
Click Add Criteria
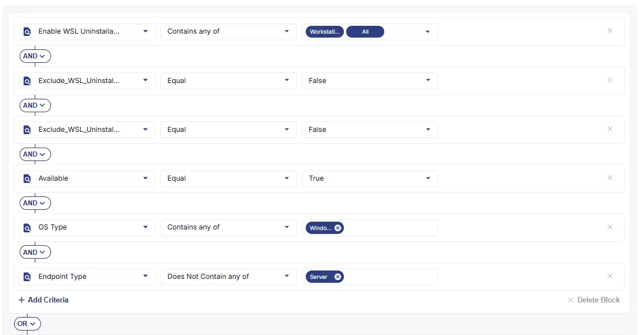(x=44, y=300)
